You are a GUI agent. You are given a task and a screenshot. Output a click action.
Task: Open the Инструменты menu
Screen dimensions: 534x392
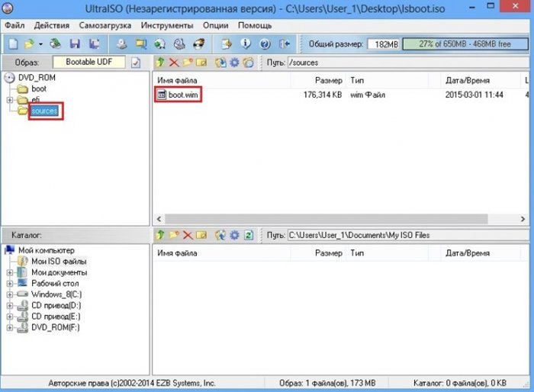click(167, 25)
